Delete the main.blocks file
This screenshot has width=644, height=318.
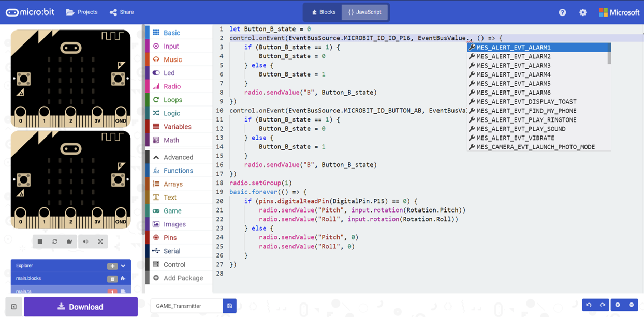[x=112, y=279]
